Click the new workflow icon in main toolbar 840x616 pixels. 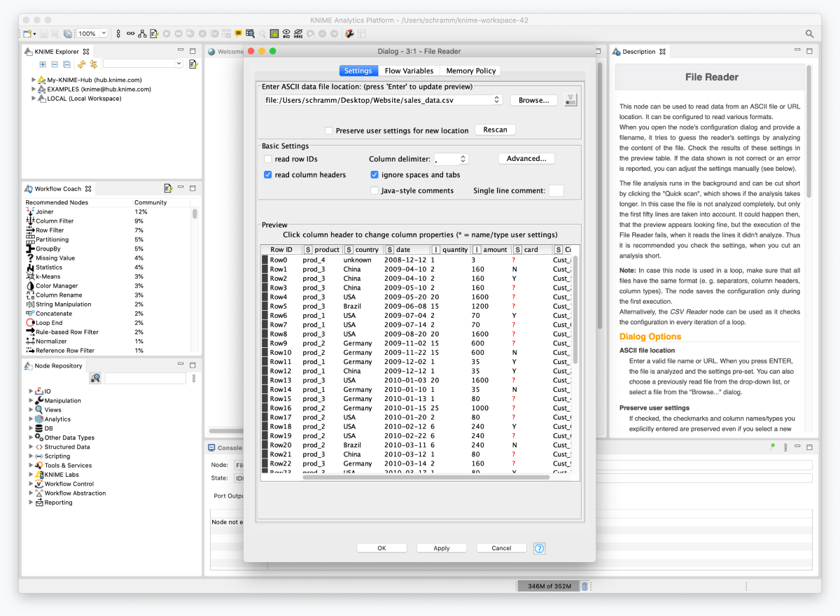point(27,34)
